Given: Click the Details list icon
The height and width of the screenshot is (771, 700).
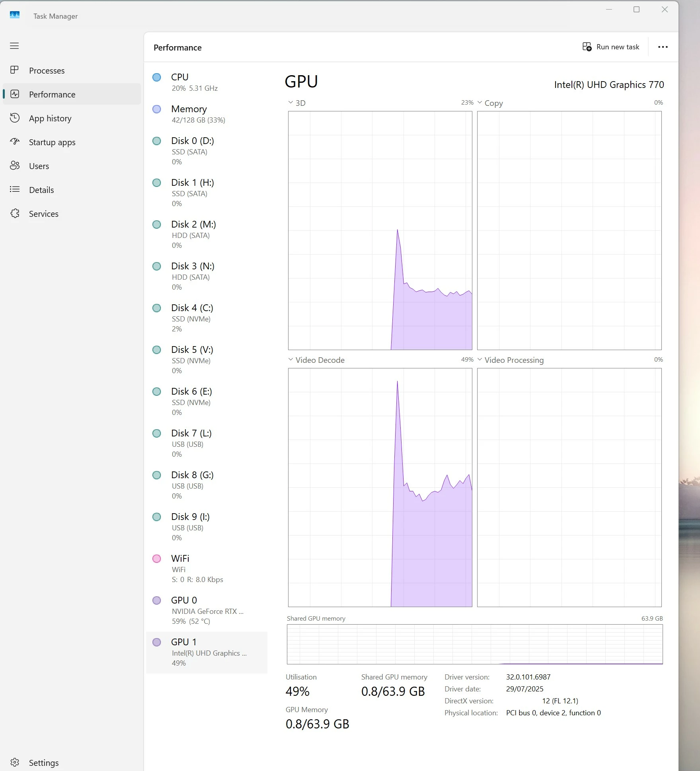Looking at the screenshot, I should pos(15,189).
